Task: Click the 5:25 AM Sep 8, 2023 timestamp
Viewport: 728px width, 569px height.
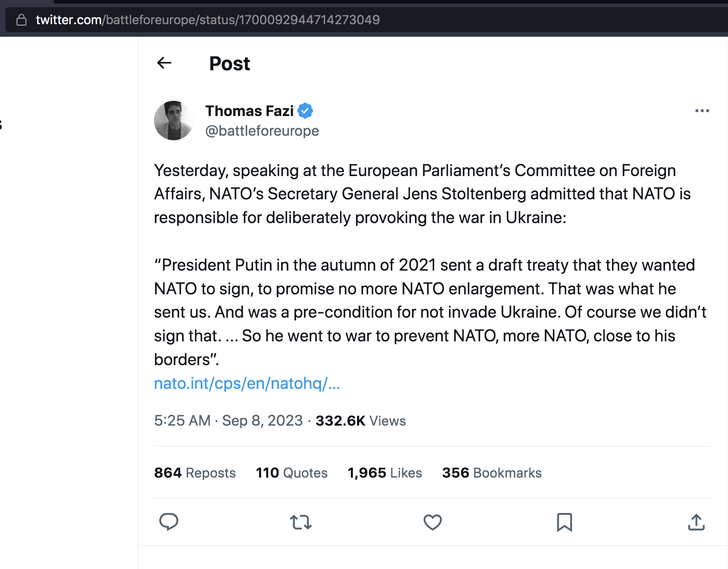Action: click(x=228, y=421)
